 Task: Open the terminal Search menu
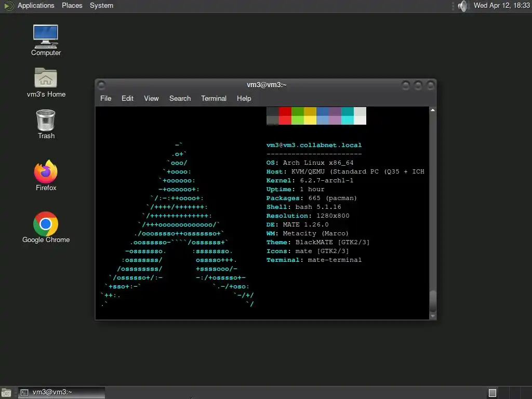pyautogui.click(x=180, y=98)
